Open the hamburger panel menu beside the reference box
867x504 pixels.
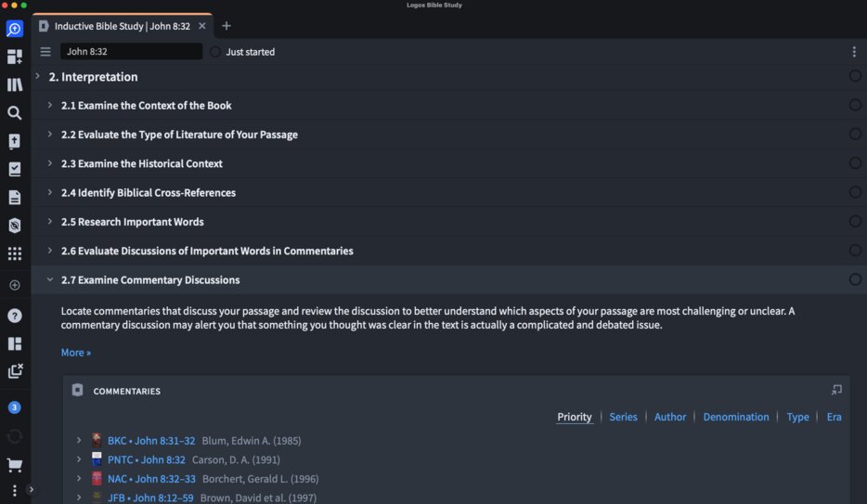pos(45,52)
